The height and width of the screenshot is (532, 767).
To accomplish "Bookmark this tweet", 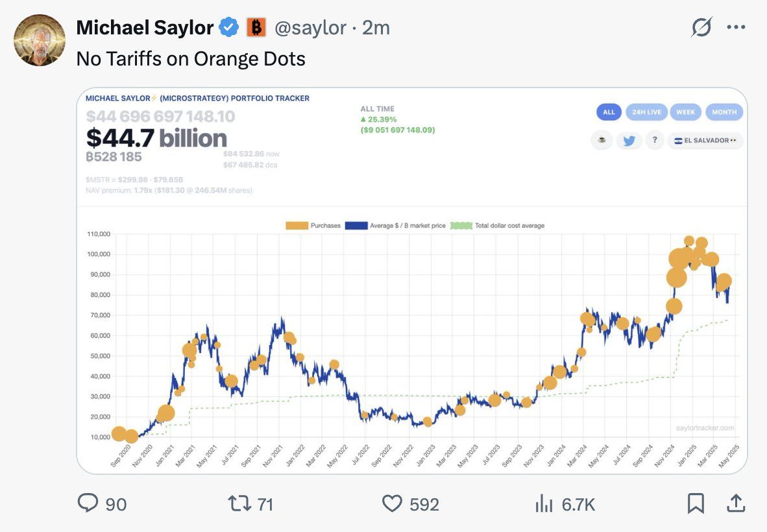I will [x=696, y=503].
